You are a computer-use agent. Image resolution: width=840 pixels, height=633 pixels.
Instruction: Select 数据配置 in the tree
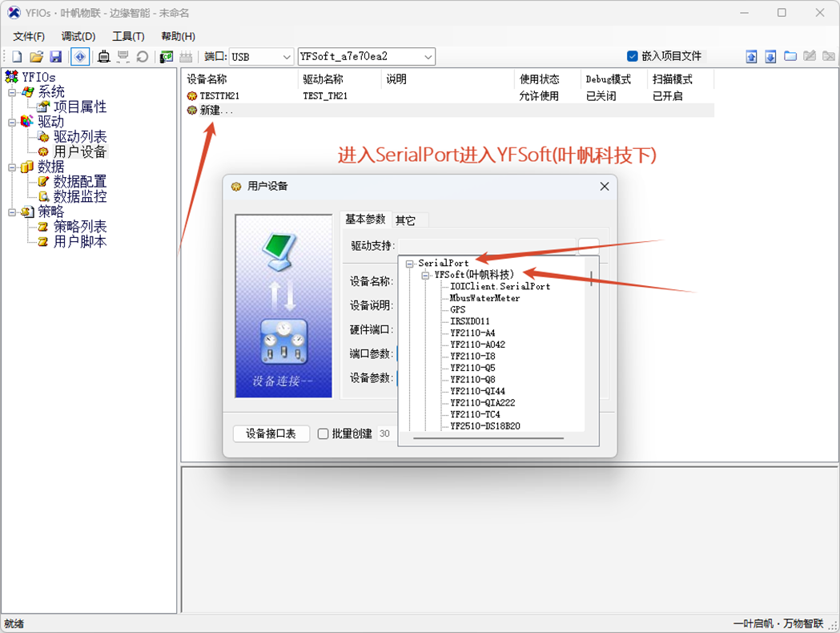point(80,182)
